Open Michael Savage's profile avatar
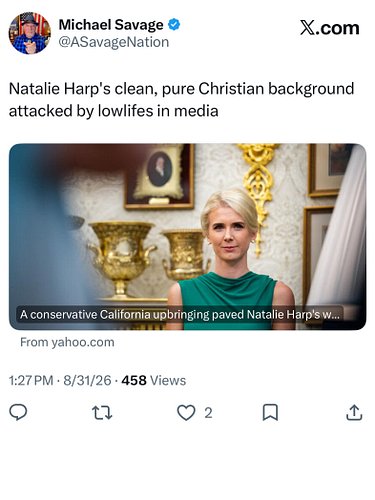Viewport: 375px width, 500px height. (x=29, y=33)
